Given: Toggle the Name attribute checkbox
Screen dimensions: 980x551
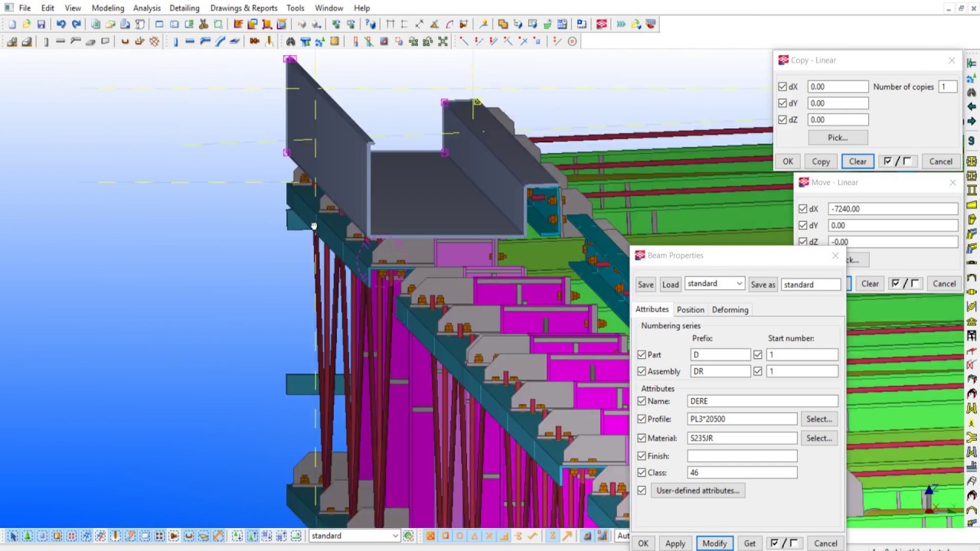Looking at the screenshot, I should pyautogui.click(x=642, y=401).
